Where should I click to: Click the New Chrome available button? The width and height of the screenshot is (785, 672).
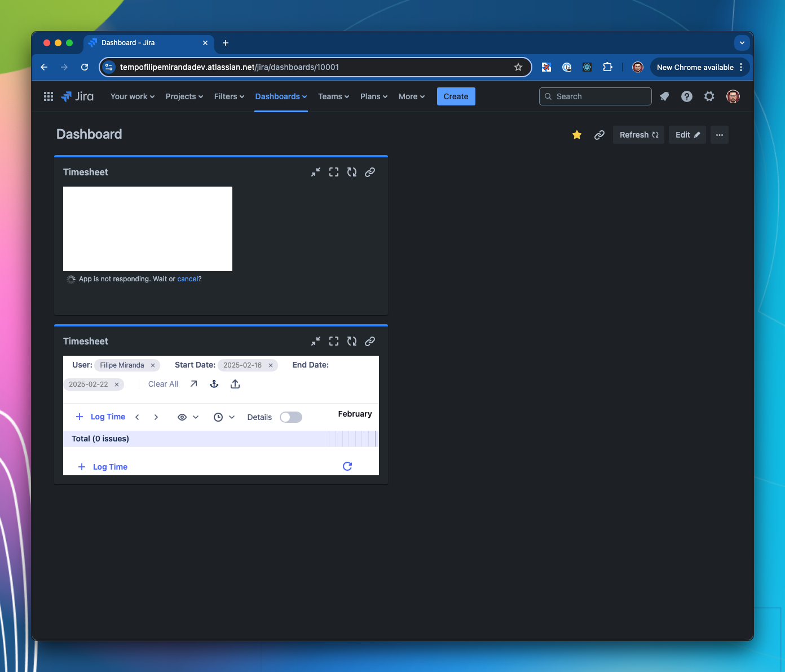point(700,67)
